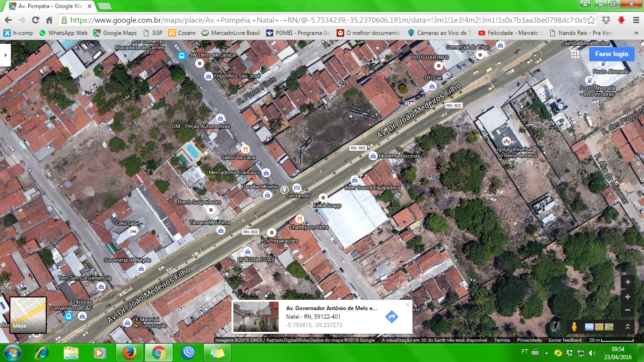Open the h-comp bookmark
This screenshot has height=362, width=644.
tap(18, 33)
